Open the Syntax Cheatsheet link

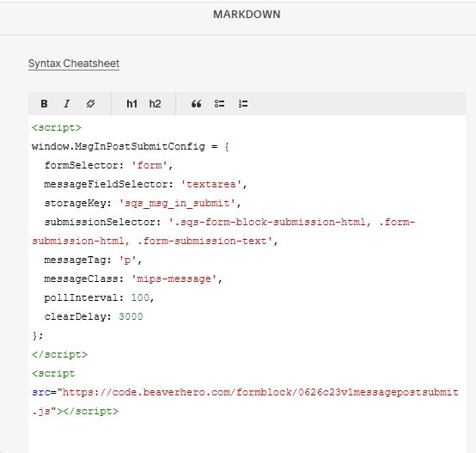74,64
